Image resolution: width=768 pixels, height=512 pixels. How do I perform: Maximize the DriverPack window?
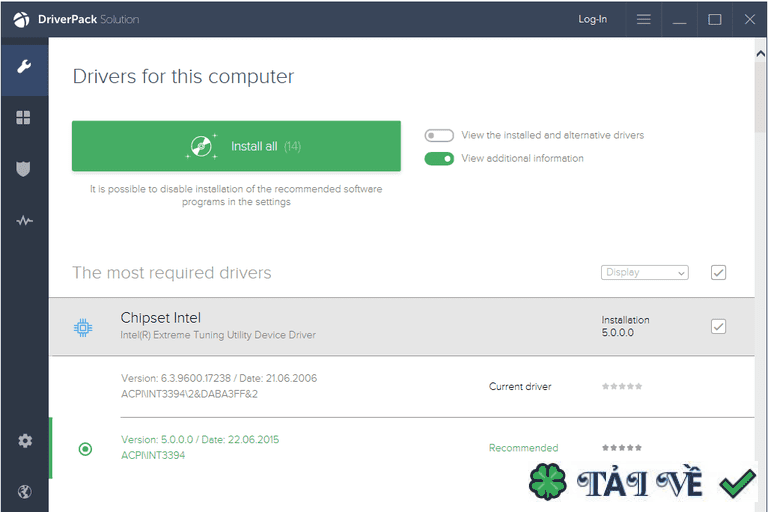point(715,19)
